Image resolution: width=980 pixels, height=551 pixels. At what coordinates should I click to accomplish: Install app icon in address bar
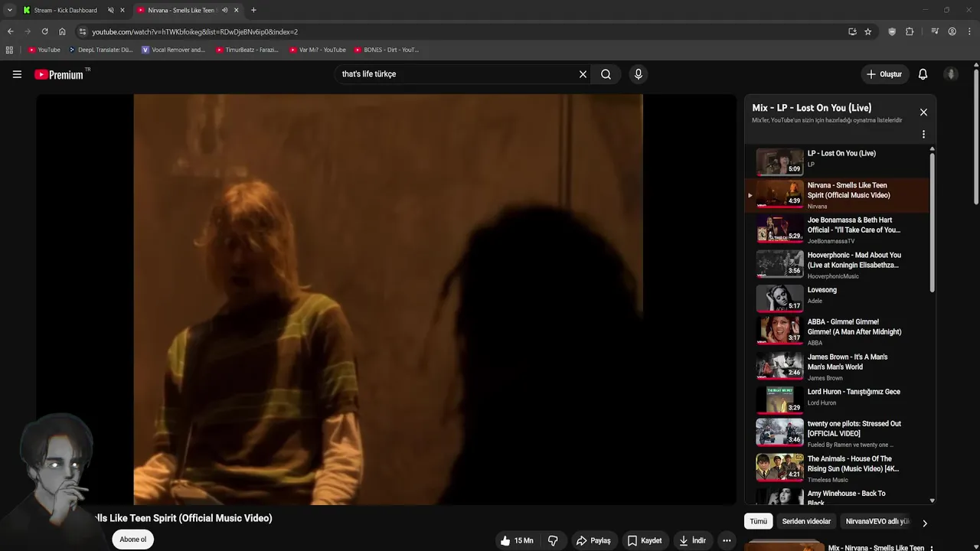click(852, 31)
